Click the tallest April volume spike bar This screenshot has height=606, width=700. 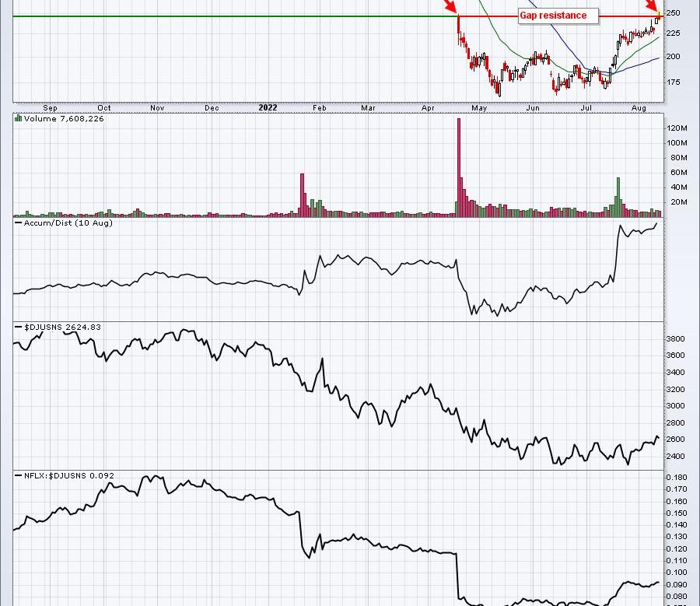pyautogui.click(x=459, y=167)
